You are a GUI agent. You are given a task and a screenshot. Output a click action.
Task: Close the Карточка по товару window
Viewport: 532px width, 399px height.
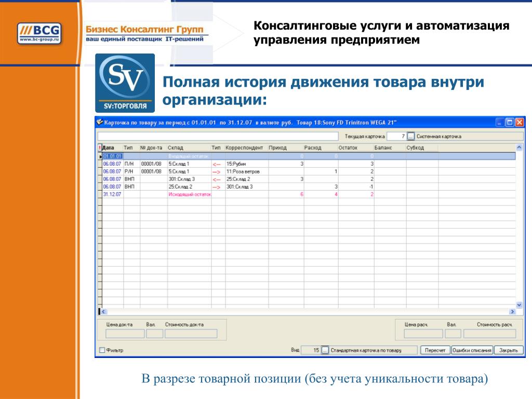click(x=520, y=123)
